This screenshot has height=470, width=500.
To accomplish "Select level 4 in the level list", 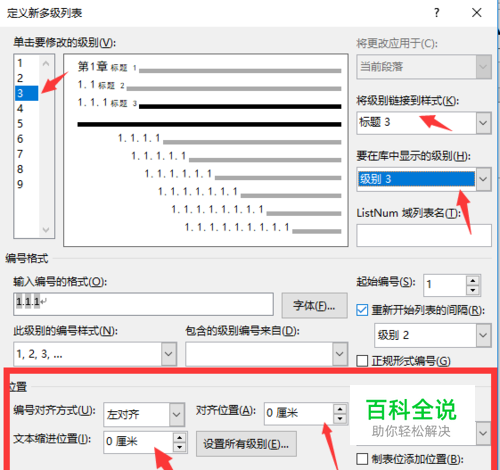I will (20, 108).
